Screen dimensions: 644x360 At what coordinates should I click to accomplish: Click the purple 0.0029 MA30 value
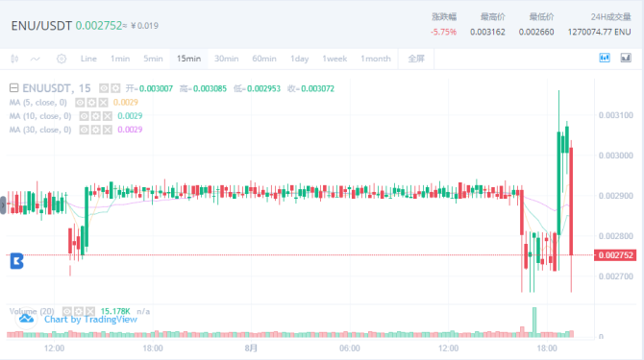click(x=130, y=130)
